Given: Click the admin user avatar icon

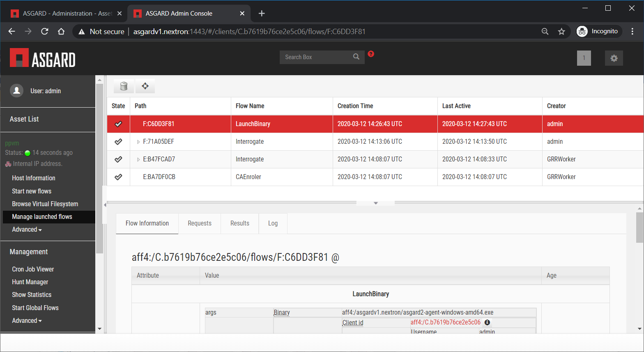Looking at the screenshot, I should click(x=17, y=91).
